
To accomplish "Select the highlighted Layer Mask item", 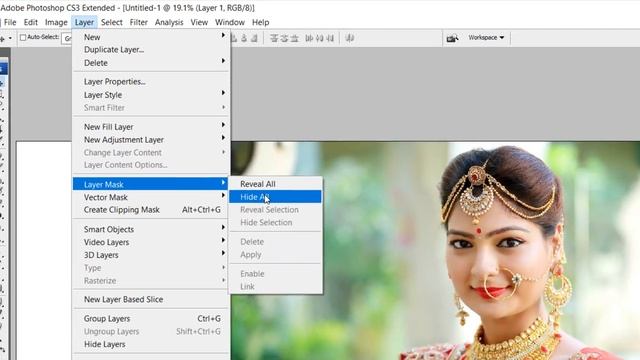I will click(151, 184).
